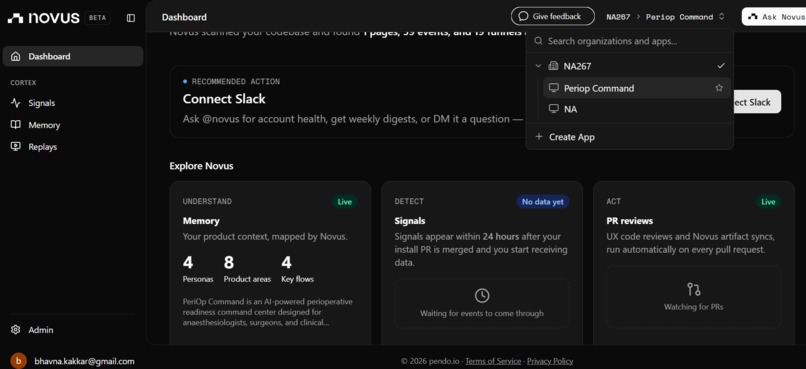Screen dimensions: 806x369
Task: Star the Periop Command app
Action: [x=719, y=88]
